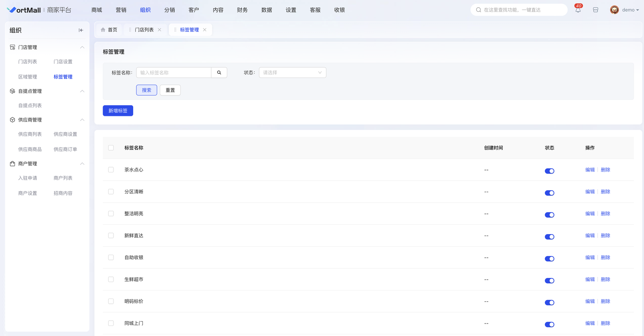
Task: Toggle the 同城上门 status switch
Action: click(x=549, y=324)
